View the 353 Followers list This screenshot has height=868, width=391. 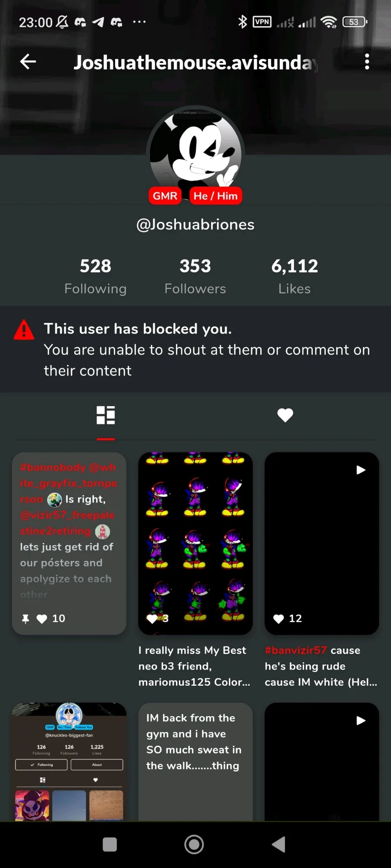click(195, 276)
